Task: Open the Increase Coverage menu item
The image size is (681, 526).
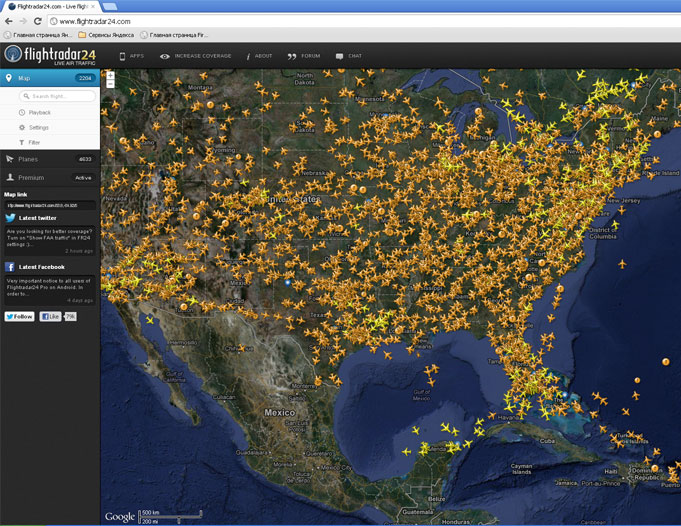Action: (195, 56)
